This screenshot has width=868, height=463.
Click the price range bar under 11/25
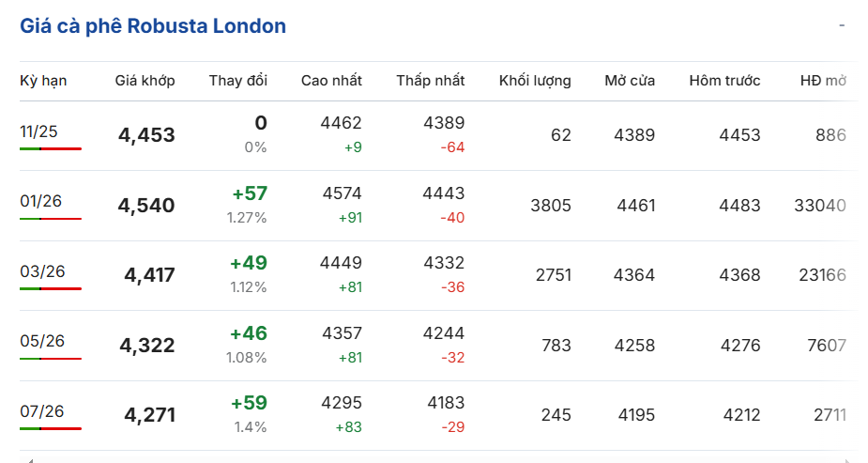51,148
